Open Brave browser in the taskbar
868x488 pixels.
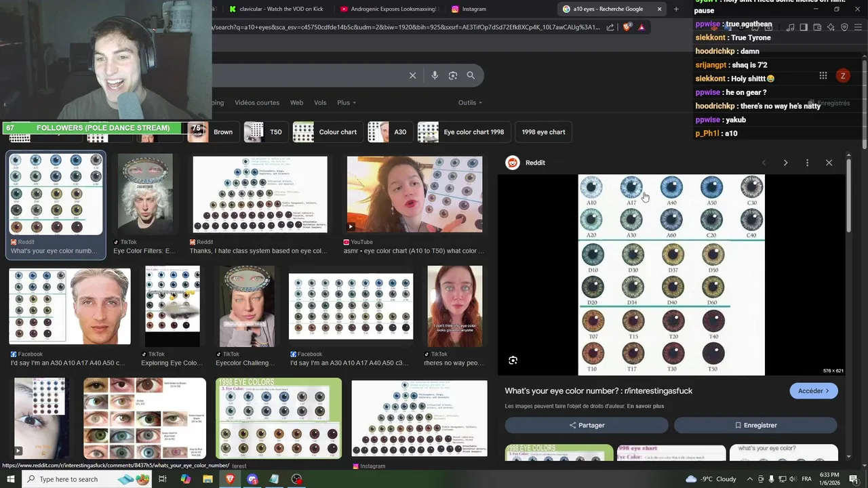pos(230,479)
